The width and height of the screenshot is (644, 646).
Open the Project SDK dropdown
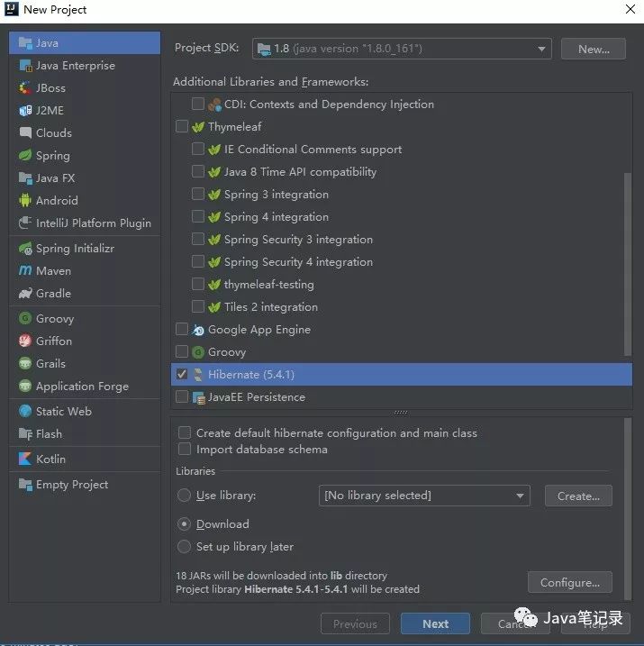pyautogui.click(x=402, y=49)
